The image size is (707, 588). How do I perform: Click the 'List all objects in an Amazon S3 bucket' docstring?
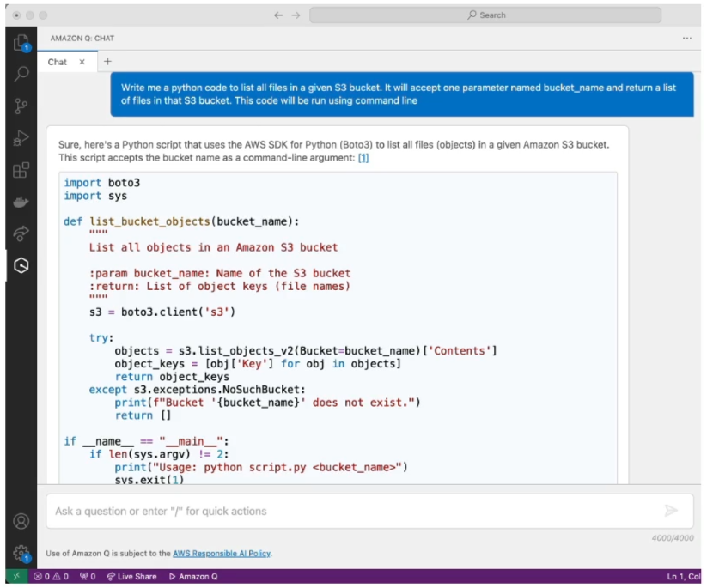(213, 247)
